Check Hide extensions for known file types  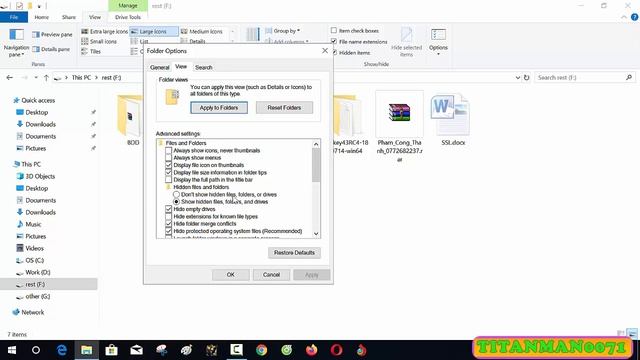tap(168, 216)
